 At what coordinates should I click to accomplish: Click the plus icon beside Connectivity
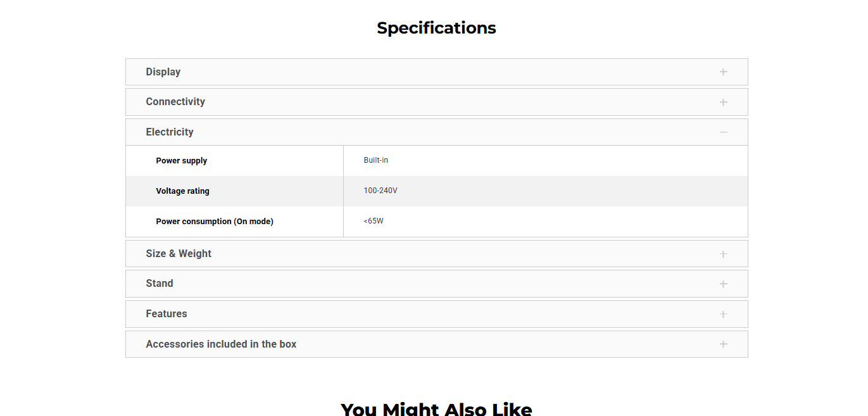pyautogui.click(x=723, y=102)
